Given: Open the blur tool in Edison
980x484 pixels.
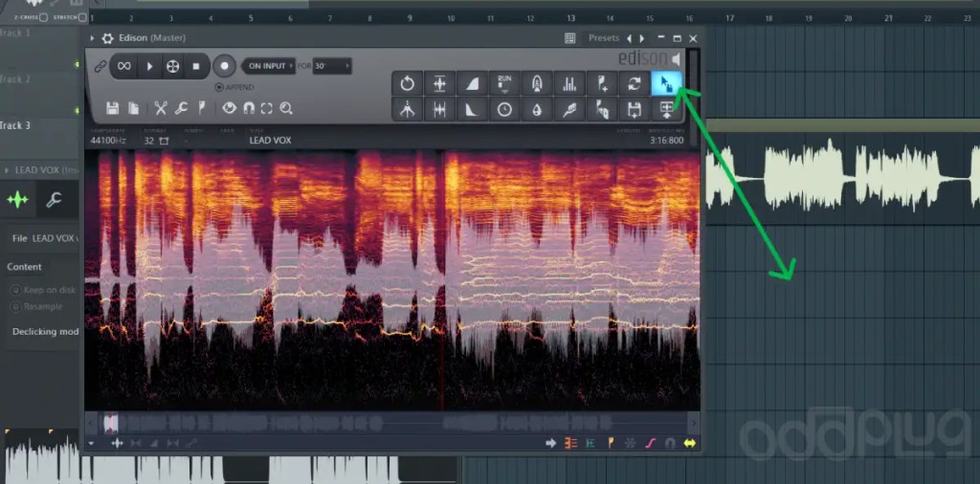Looking at the screenshot, I should click(x=537, y=83).
